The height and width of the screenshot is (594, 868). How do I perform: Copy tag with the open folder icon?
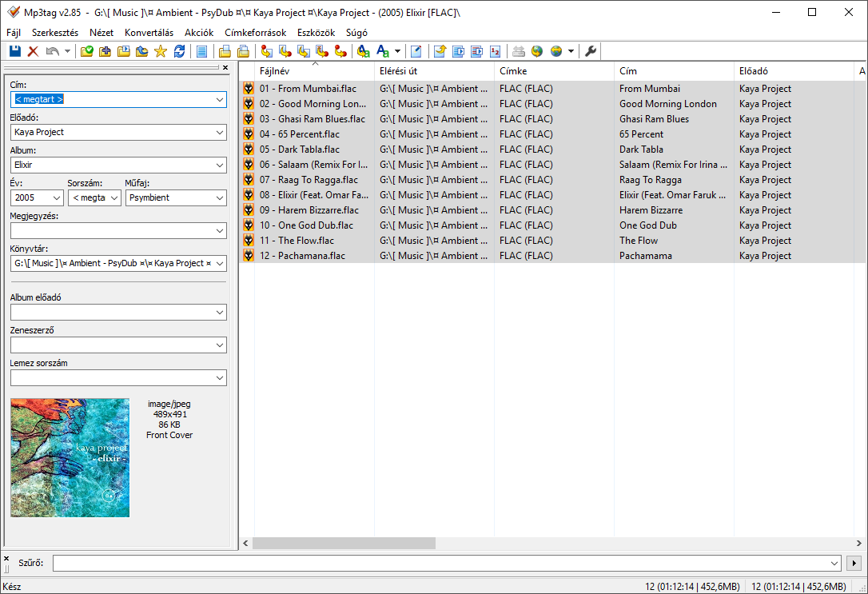point(225,51)
